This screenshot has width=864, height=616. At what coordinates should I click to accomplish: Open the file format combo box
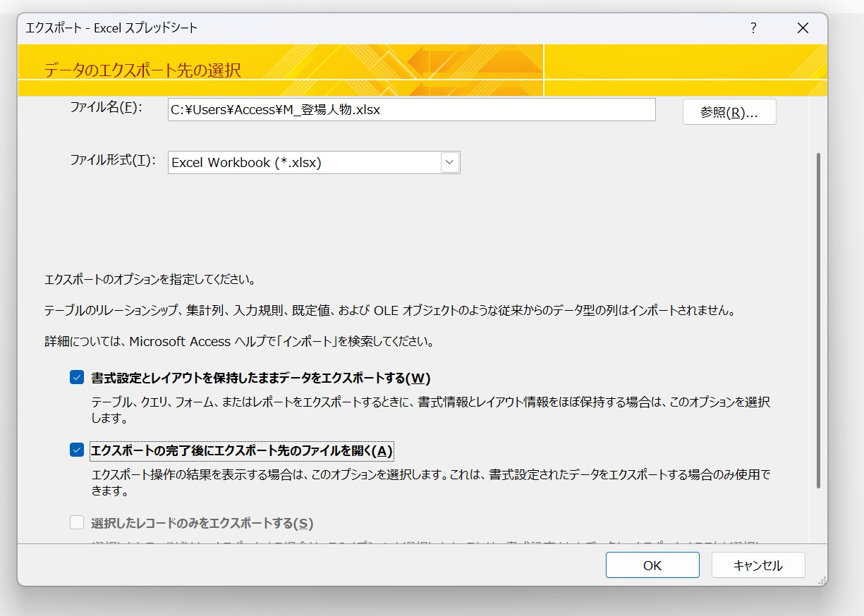314,162
